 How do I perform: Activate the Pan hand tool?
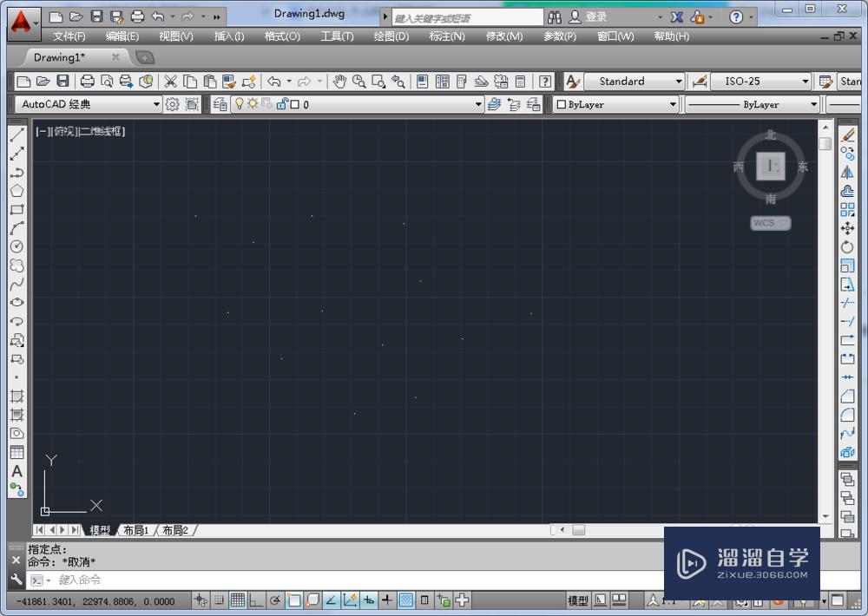339,82
